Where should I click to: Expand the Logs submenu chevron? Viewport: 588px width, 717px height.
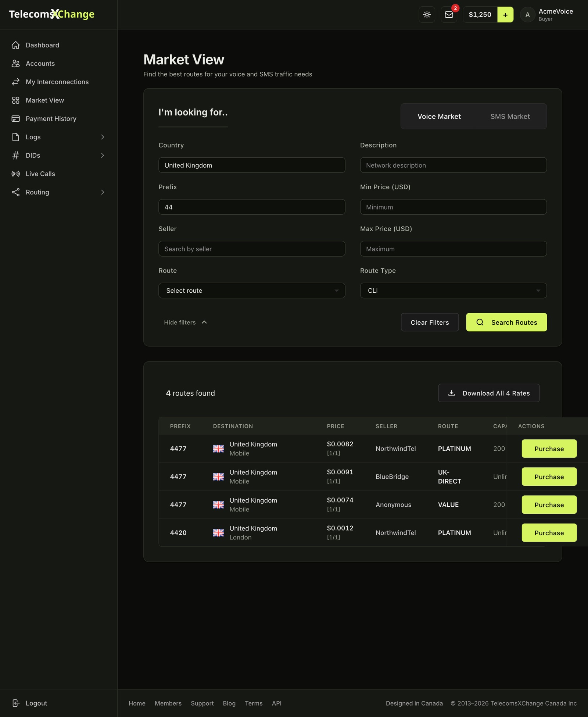103,137
